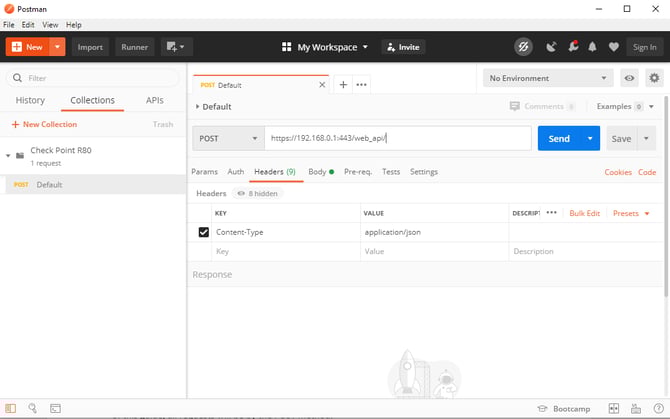670x419 pixels.
Task: Open the POST method dropdown
Action: [229, 139]
